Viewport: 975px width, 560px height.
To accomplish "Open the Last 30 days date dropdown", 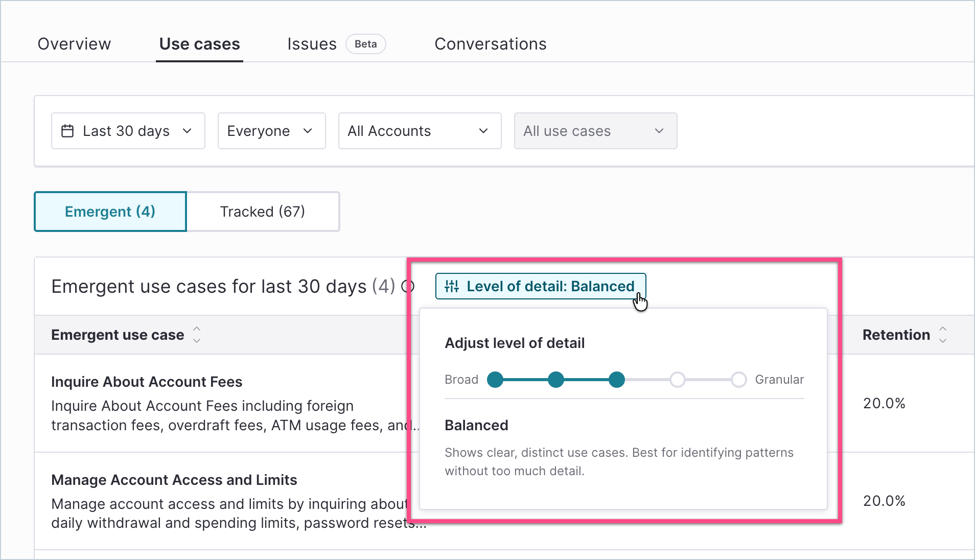I will click(128, 131).
